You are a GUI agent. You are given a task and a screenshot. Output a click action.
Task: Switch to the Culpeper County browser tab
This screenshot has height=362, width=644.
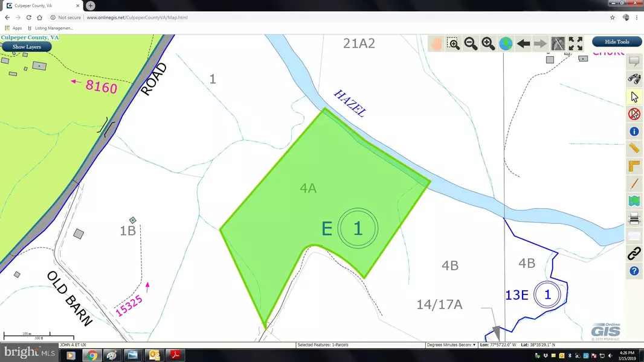click(x=42, y=5)
